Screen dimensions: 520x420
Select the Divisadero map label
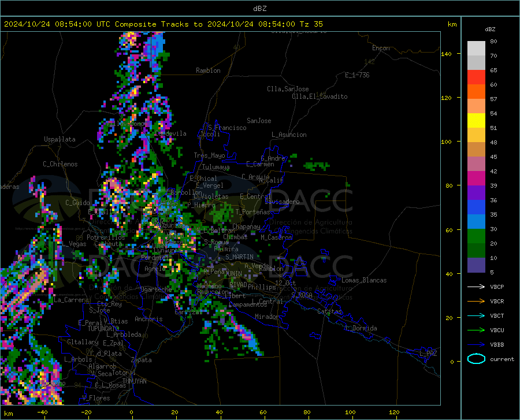(282, 202)
